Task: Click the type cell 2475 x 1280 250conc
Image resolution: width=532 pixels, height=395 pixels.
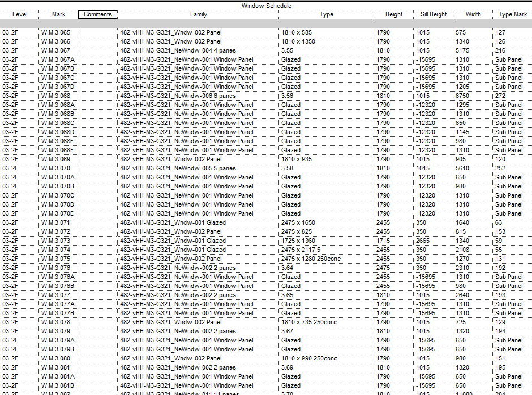Action: [327, 259]
